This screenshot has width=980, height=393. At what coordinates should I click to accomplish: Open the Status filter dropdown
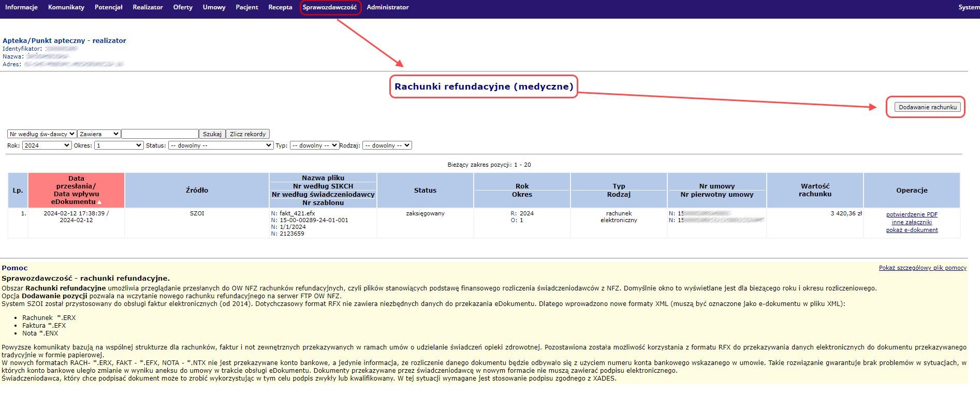coord(221,145)
